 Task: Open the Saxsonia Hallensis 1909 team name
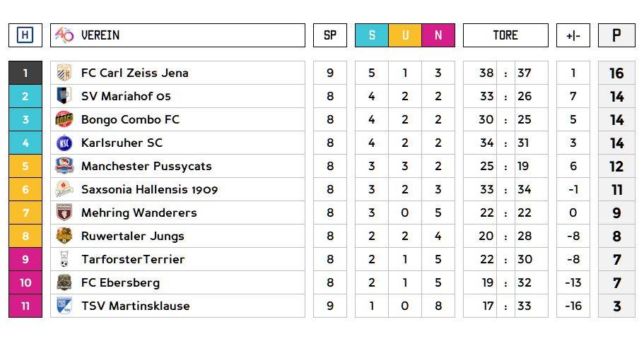point(149,189)
